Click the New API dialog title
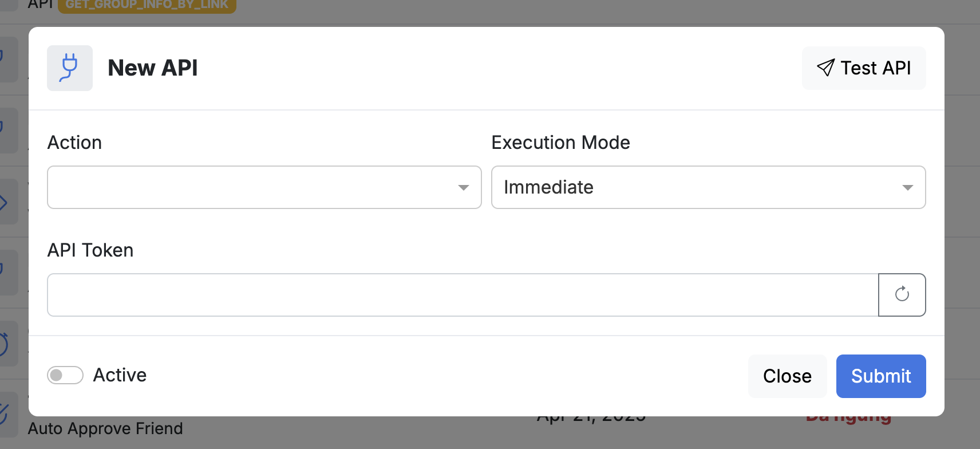The width and height of the screenshot is (980, 449). click(152, 68)
